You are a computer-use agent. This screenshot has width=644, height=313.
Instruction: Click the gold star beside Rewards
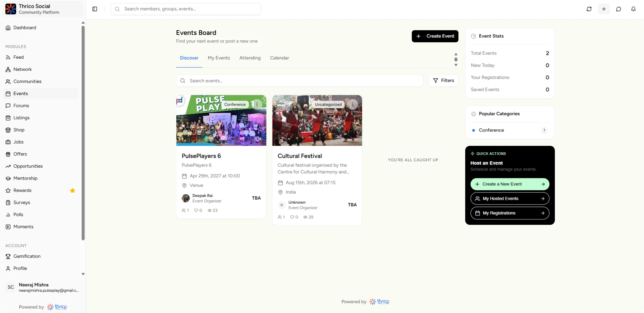click(73, 190)
